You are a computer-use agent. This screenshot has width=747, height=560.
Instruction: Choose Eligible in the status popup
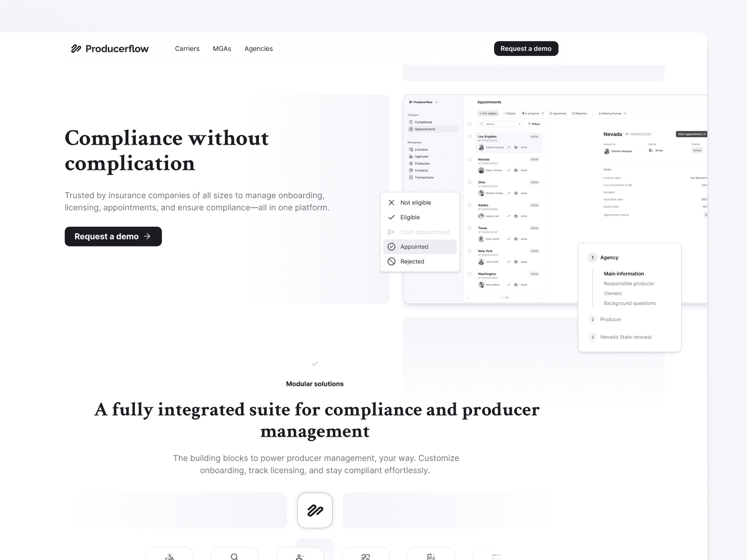pyautogui.click(x=420, y=217)
